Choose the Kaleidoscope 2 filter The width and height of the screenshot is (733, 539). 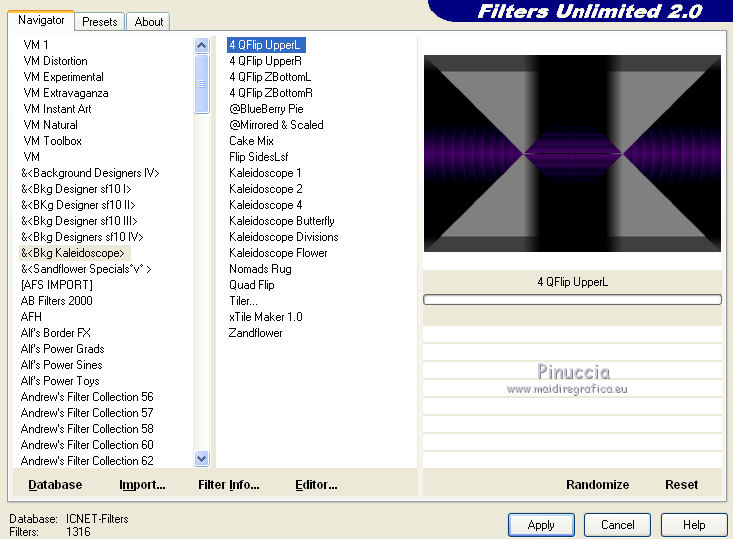[x=266, y=189]
